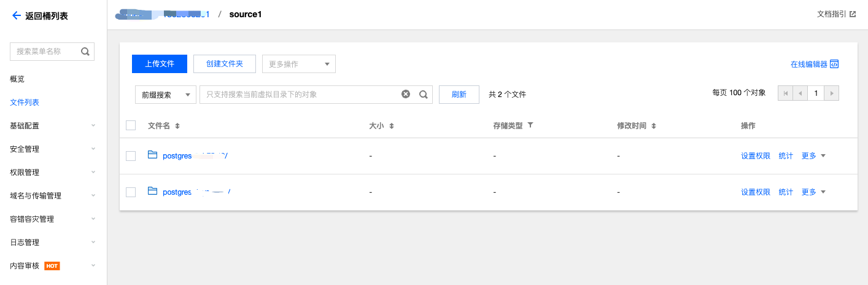Sort by 文件名 column sort icon
This screenshot has width=868, height=285.
click(177, 126)
